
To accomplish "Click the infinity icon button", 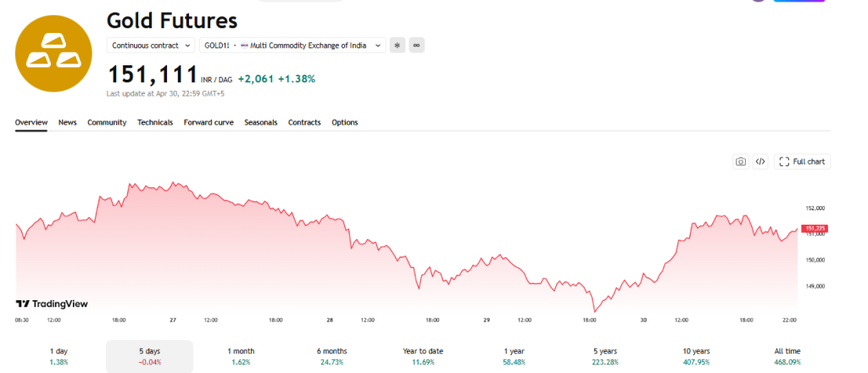I will click(416, 46).
